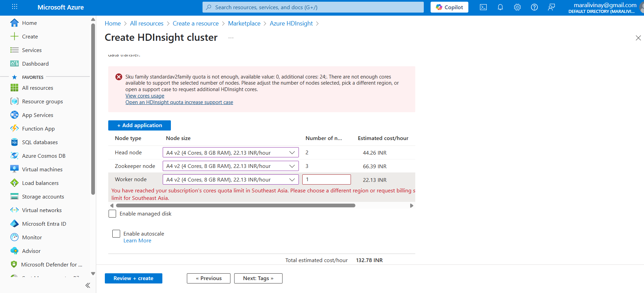
Task: Click the Microsoft Azure logo text
Action: (x=61, y=7)
